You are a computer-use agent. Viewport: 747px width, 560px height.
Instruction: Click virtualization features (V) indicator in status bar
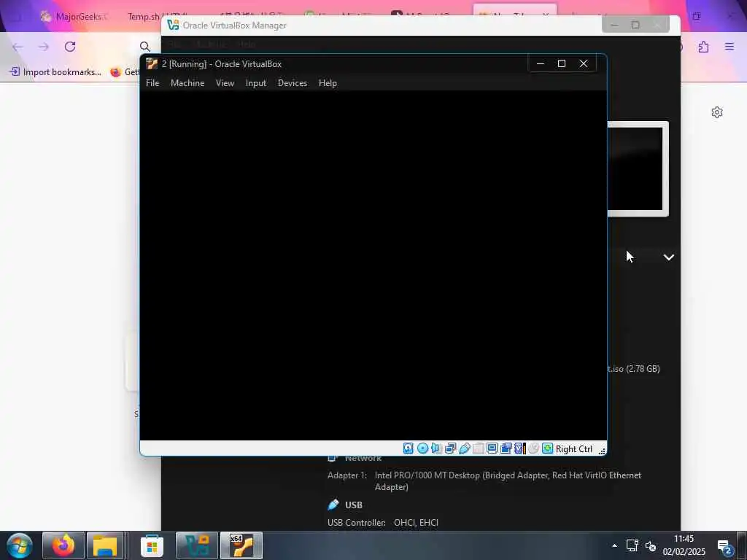[x=519, y=448]
